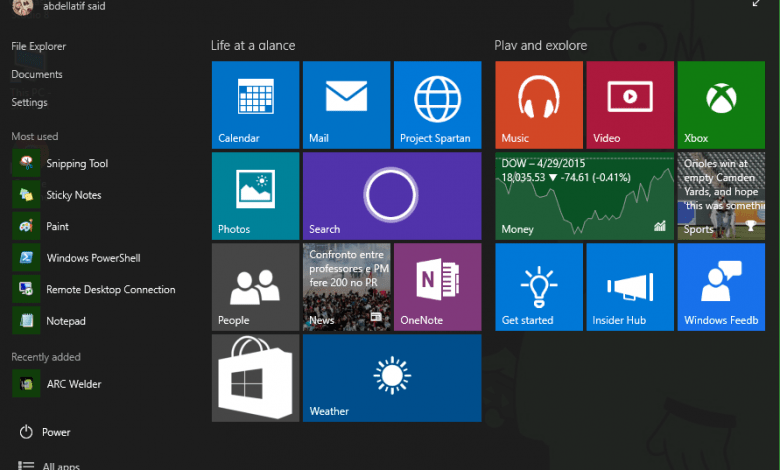Click the Life at a glance heading
Viewport: 780px width, 470px height.
tap(253, 46)
